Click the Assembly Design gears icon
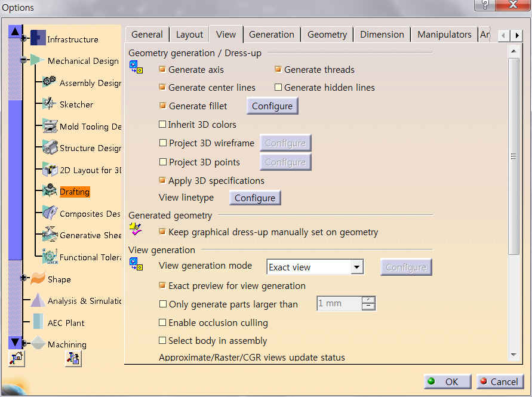The height and width of the screenshot is (397, 532). 50,83
